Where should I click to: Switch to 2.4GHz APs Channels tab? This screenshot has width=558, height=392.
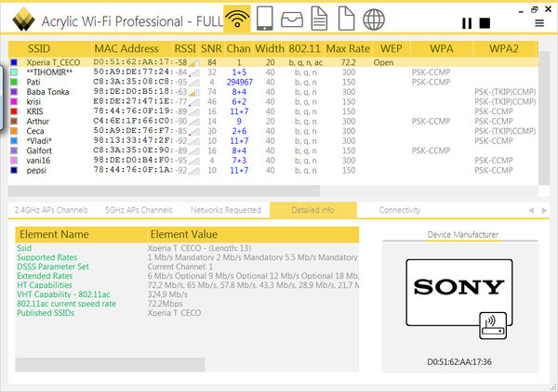pyautogui.click(x=51, y=210)
